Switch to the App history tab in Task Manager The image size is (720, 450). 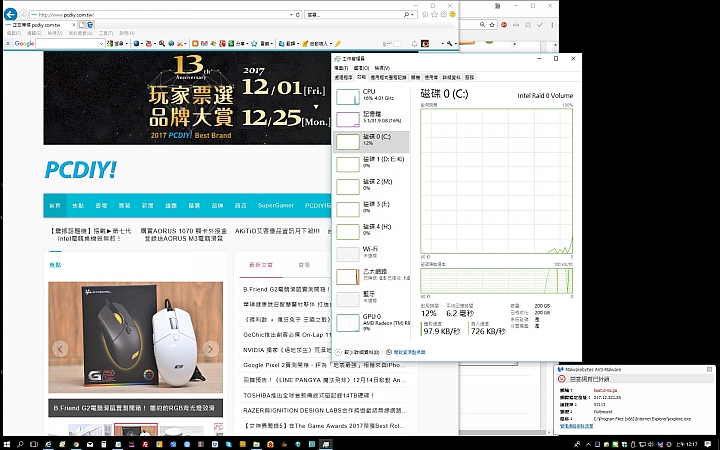pyautogui.click(x=388, y=78)
